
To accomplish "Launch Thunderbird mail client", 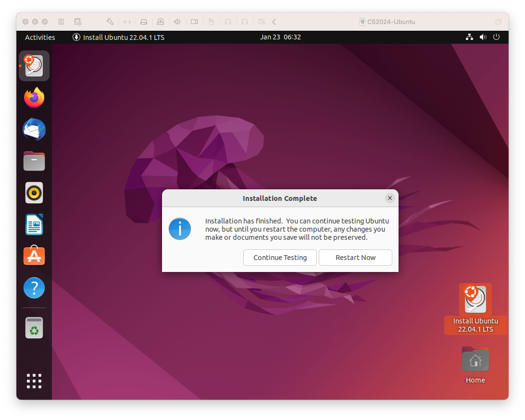I will 34,129.
